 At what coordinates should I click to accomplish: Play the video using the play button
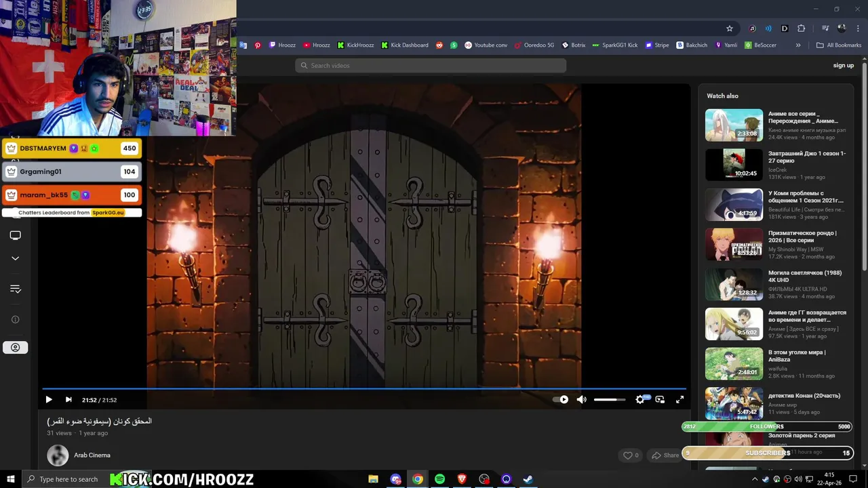point(49,400)
